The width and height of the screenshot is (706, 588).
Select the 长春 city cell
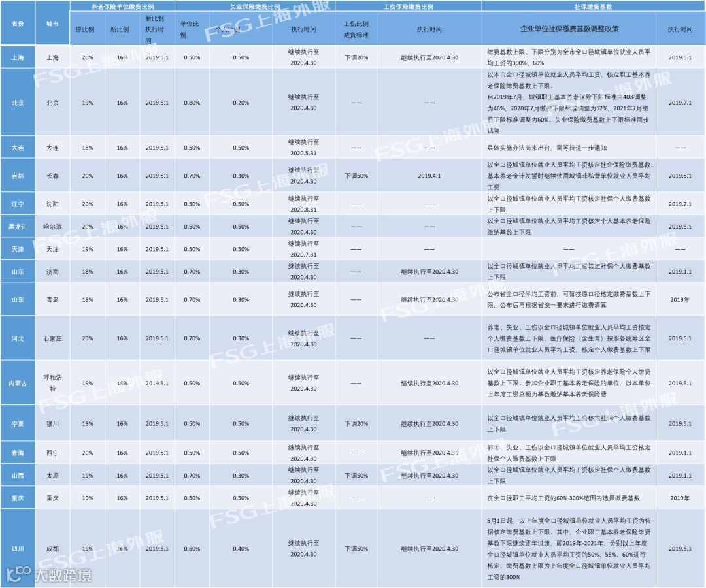click(x=52, y=176)
